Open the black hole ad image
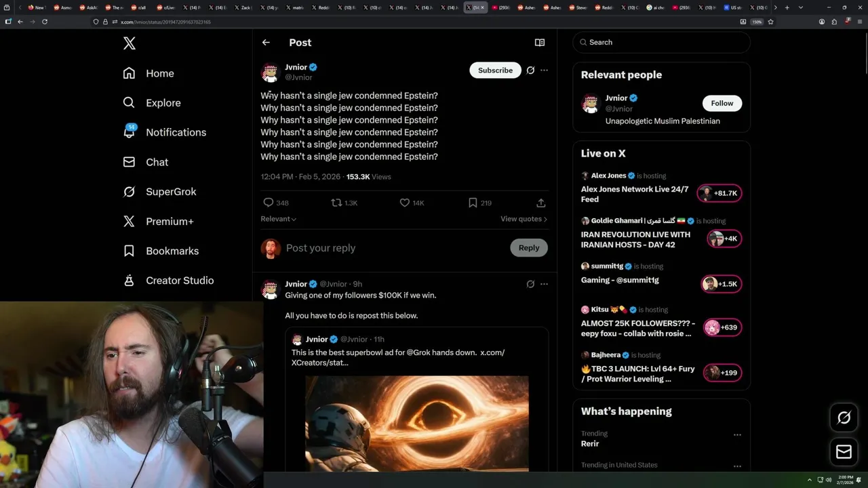The height and width of the screenshot is (488, 868). [x=417, y=424]
